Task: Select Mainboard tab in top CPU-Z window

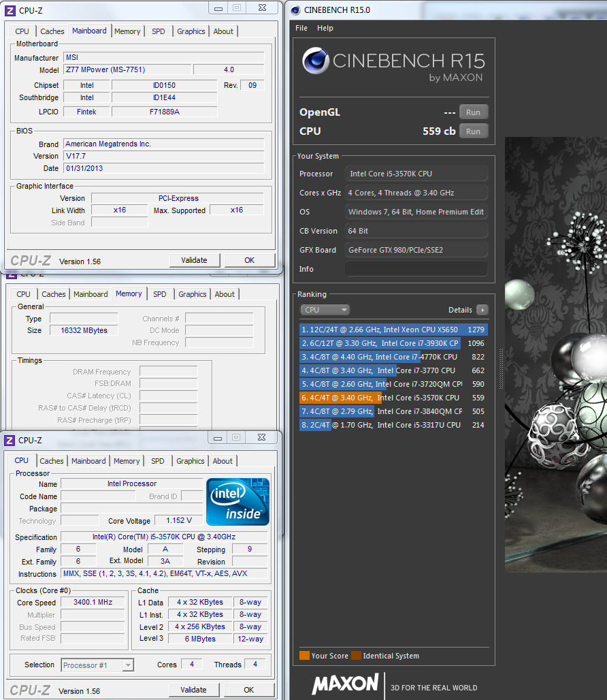Action: tap(89, 31)
